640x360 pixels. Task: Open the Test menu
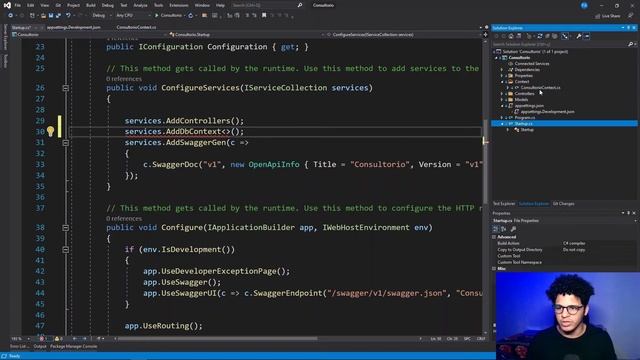pos(124,5)
